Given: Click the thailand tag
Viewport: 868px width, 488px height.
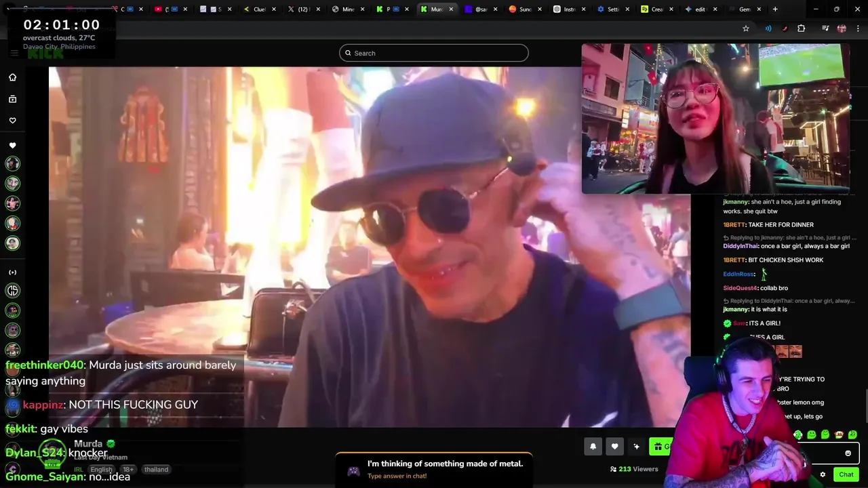Looking at the screenshot, I should pyautogui.click(x=156, y=469).
